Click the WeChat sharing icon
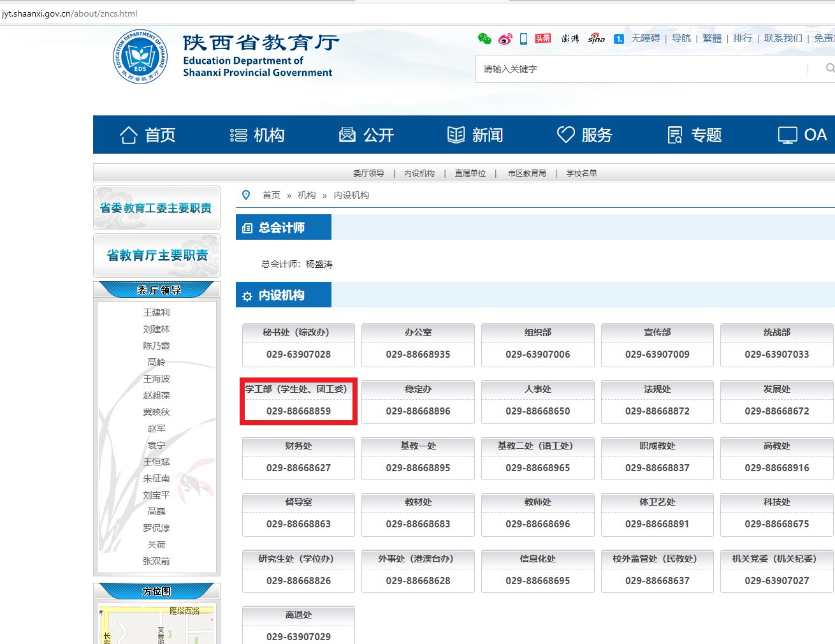This screenshot has width=835, height=644. click(484, 39)
